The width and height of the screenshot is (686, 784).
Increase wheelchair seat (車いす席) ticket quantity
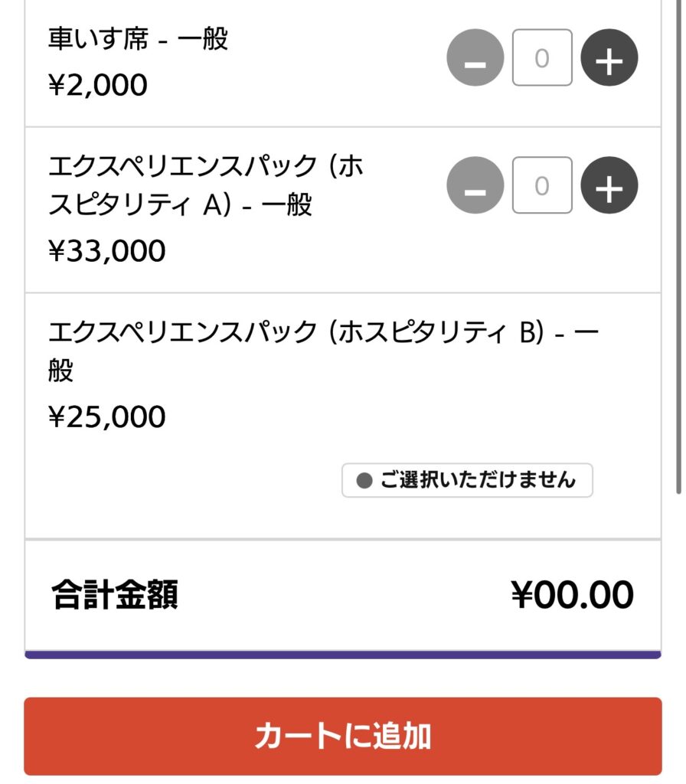click(x=609, y=58)
